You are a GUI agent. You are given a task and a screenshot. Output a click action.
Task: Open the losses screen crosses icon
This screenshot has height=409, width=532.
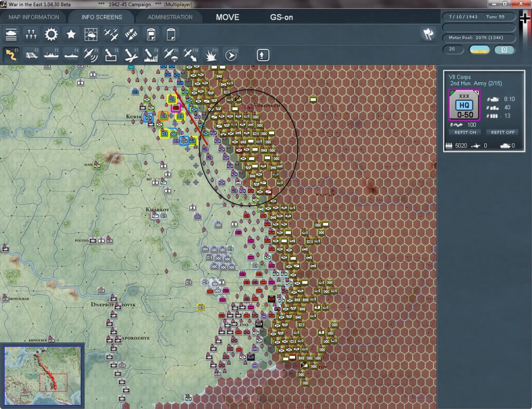(31, 34)
